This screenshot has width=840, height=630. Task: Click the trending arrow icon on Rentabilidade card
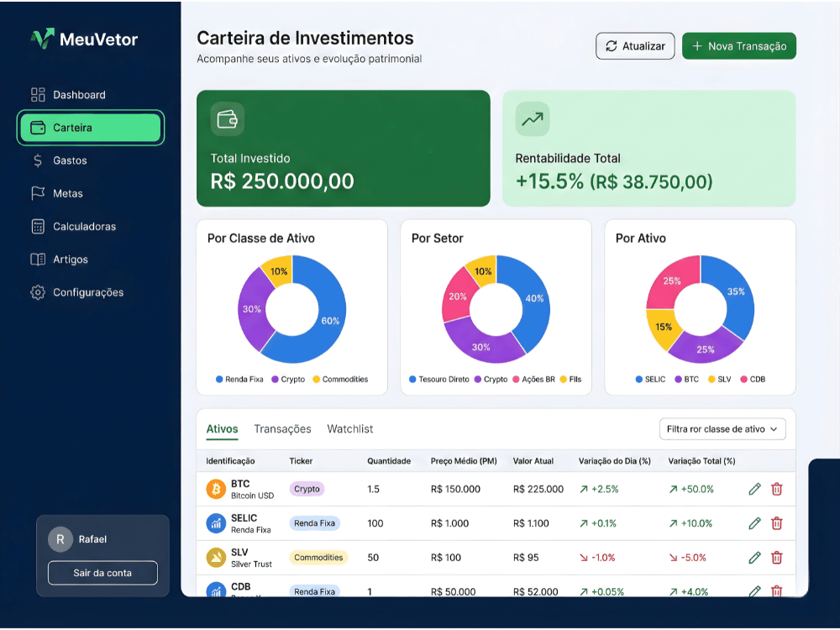(x=532, y=119)
